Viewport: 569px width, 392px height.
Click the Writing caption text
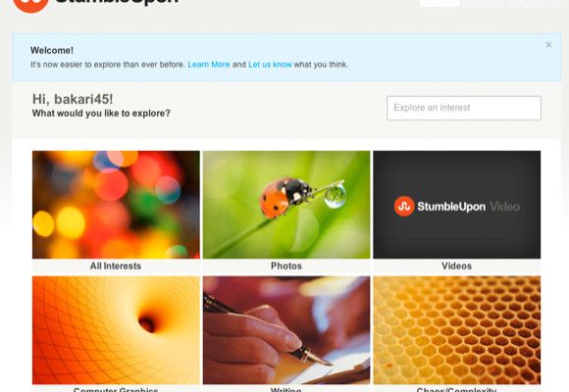[x=285, y=390]
